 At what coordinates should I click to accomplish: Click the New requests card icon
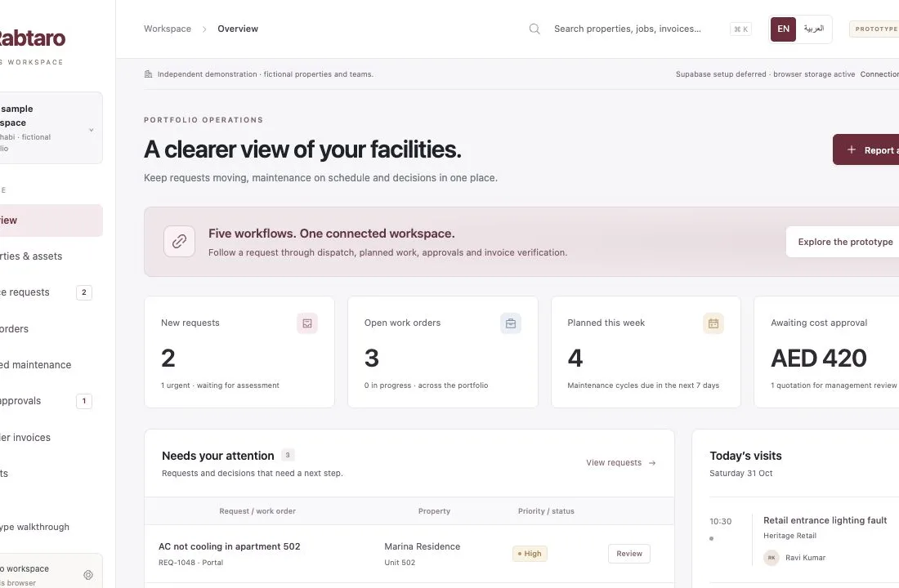[307, 323]
